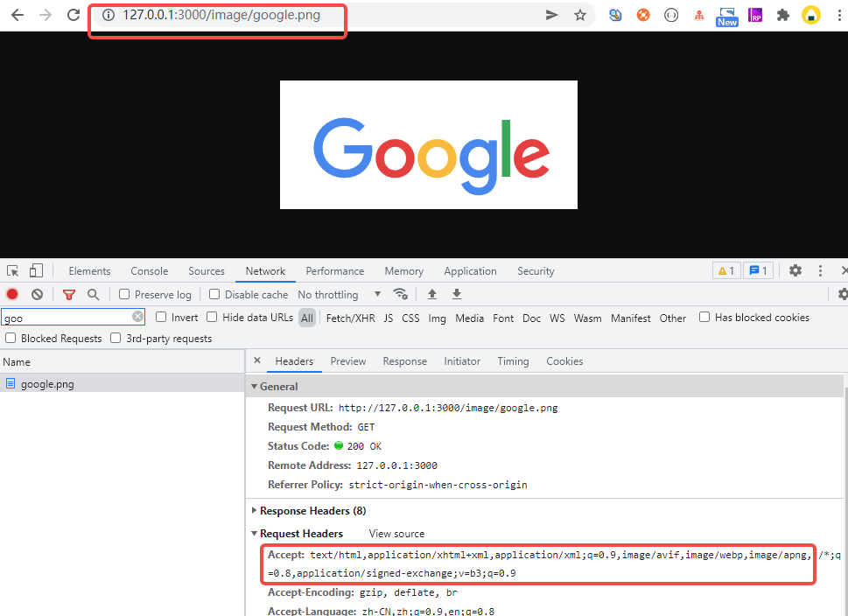The height and width of the screenshot is (616, 848).
Task: Go forward with the browser forward arrow
Action: click(x=46, y=15)
